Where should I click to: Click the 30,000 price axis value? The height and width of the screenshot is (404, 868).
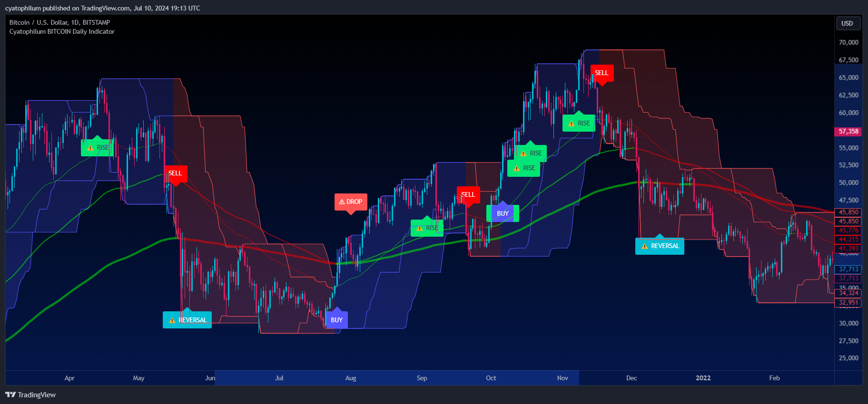[x=848, y=323]
